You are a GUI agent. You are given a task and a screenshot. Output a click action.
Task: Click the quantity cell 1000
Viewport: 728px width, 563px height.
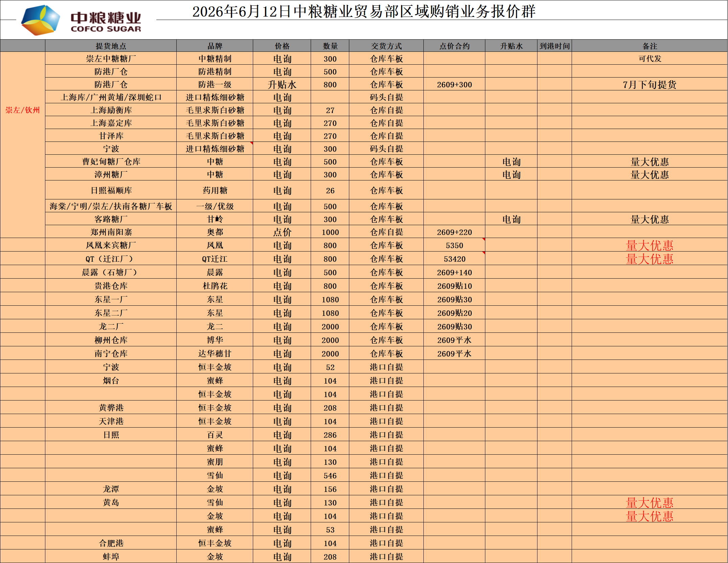pos(330,232)
